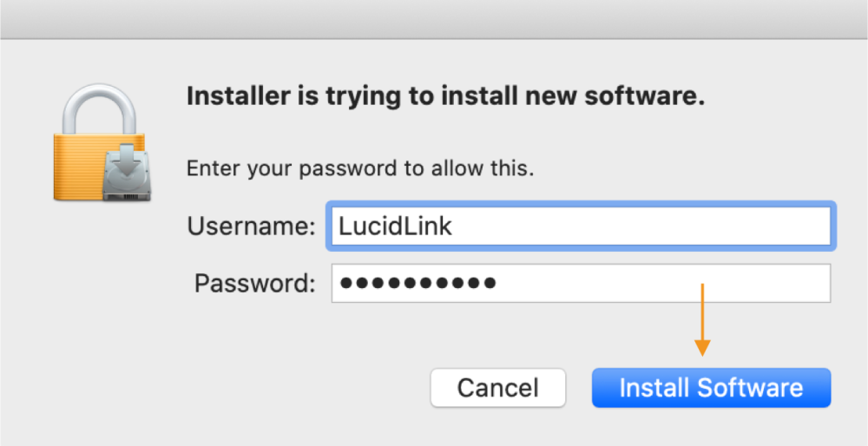Click the orange arrowhead above Install Software
This screenshot has height=446, width=868.
702,347
